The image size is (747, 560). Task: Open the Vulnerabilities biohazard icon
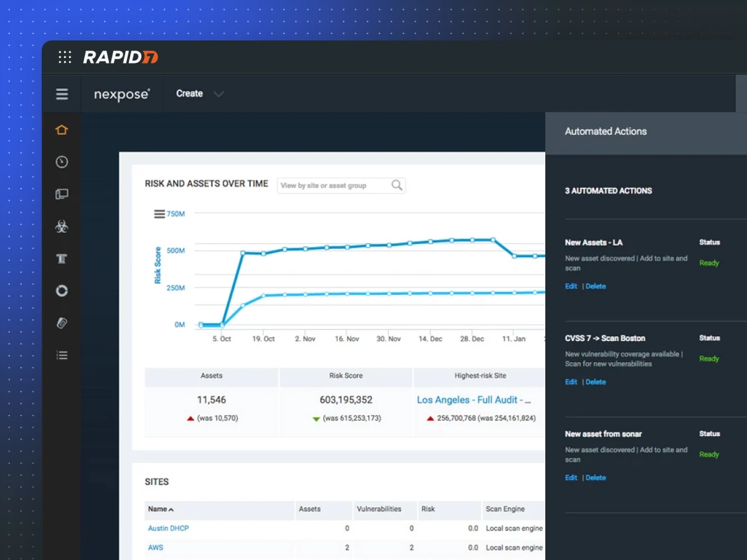tap(62, 226)
